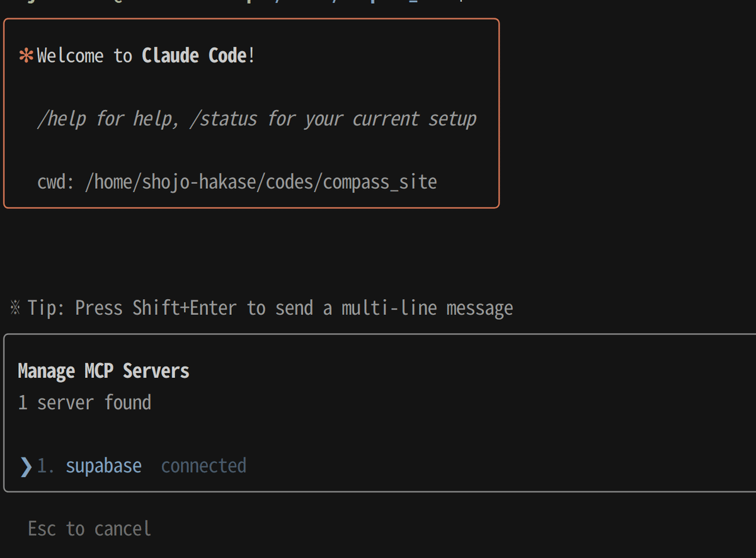Click the 1 server found label
Screen dimensions: 756x558
[x=84, y=402]
